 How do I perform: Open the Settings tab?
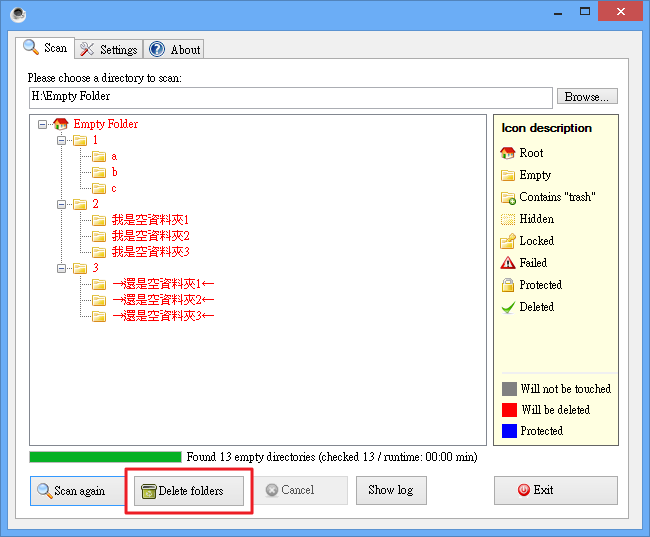point(109,49)
